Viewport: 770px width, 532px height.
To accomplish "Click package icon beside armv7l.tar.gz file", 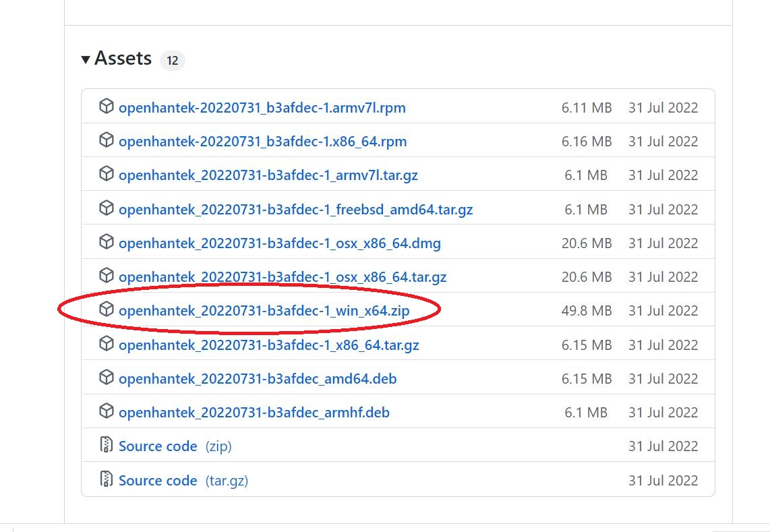I will [106, 174].
